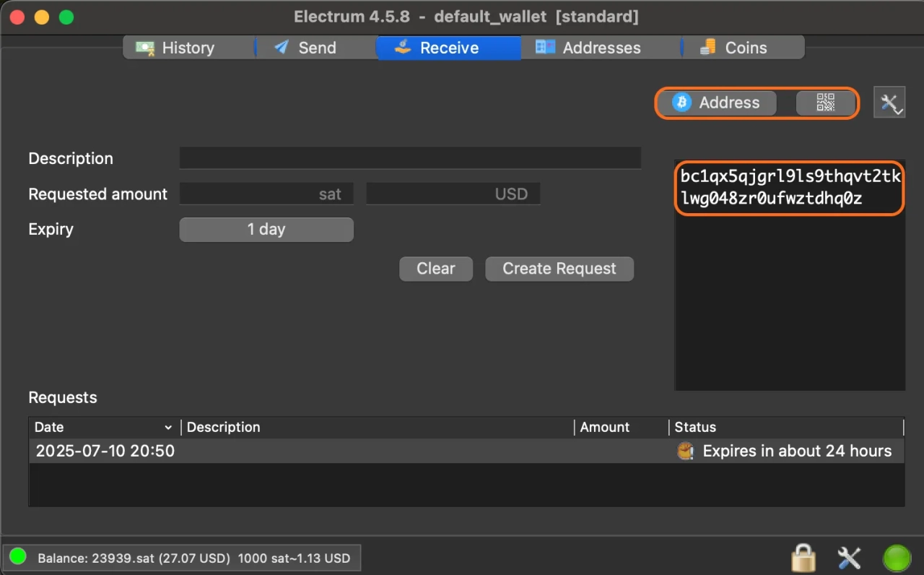Image resolution: width=924 pixels, height=575 pixels.
Task: Open the Send tab
Action: 305,48
